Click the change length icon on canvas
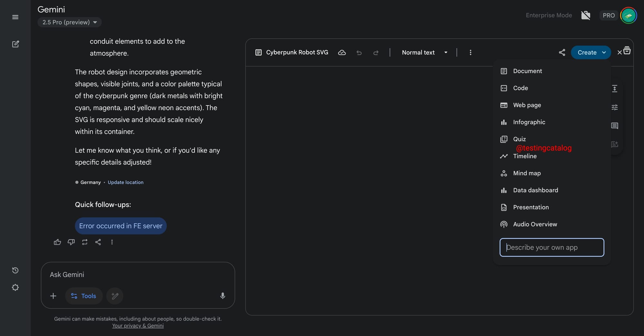 coord(614,89)
